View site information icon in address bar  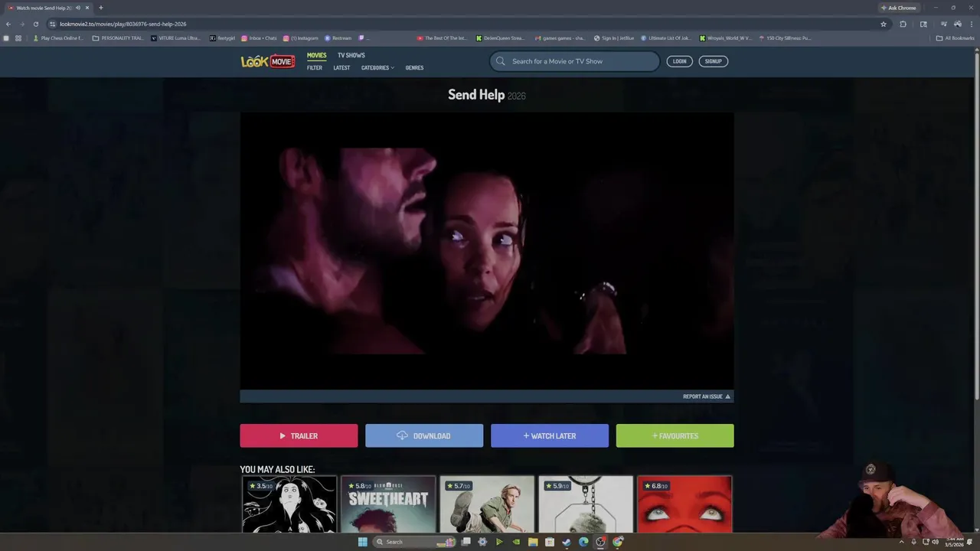coord(52,24)
